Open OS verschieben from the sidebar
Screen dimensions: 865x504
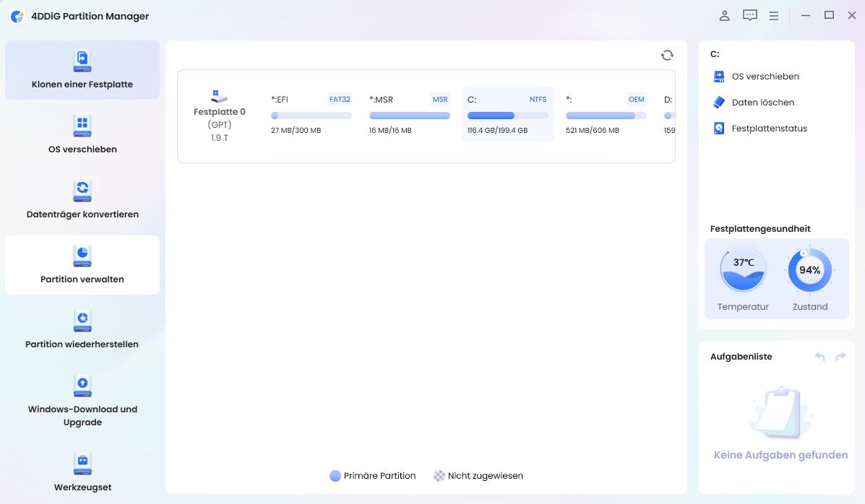pyautogui.click(x=82, y=135)
